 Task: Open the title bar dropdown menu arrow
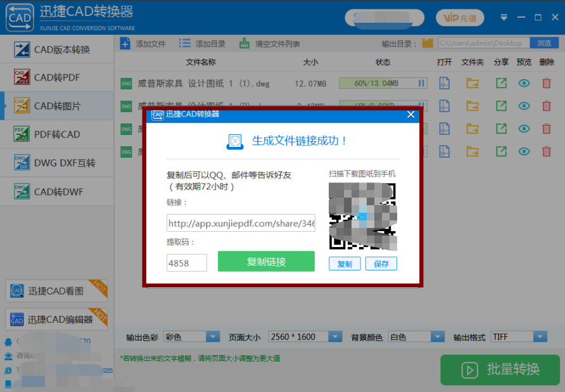click(x=504, y=17)
